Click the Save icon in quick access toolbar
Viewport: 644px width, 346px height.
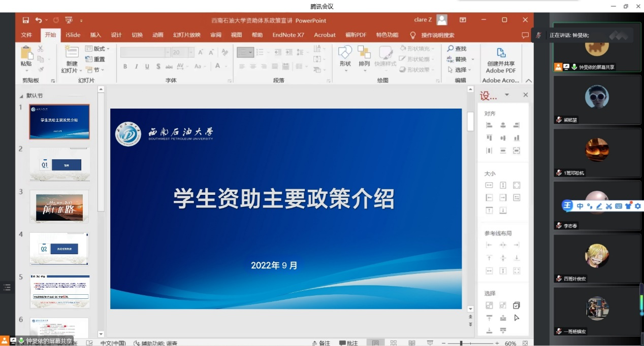pyautogui.click(x=26, y=20)
